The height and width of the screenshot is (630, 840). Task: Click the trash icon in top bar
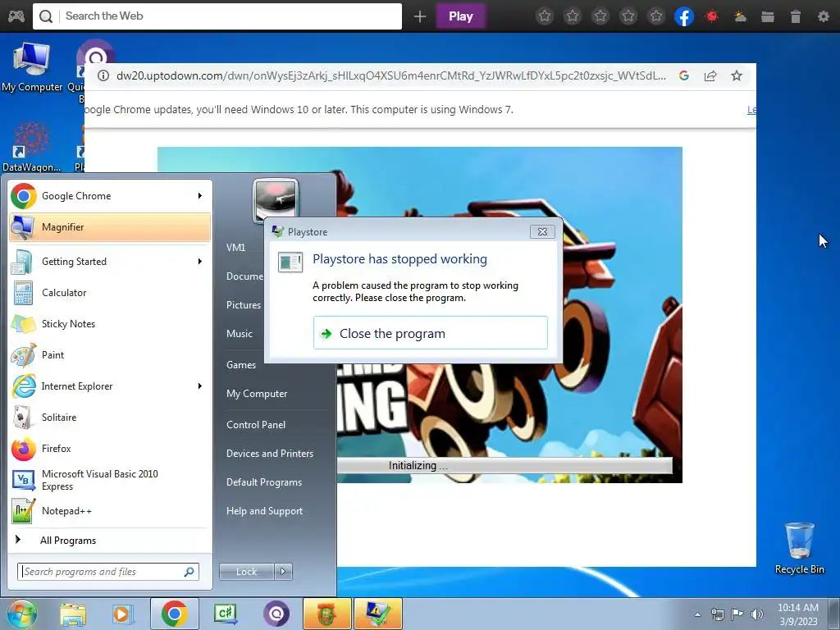tap(796, 16)
